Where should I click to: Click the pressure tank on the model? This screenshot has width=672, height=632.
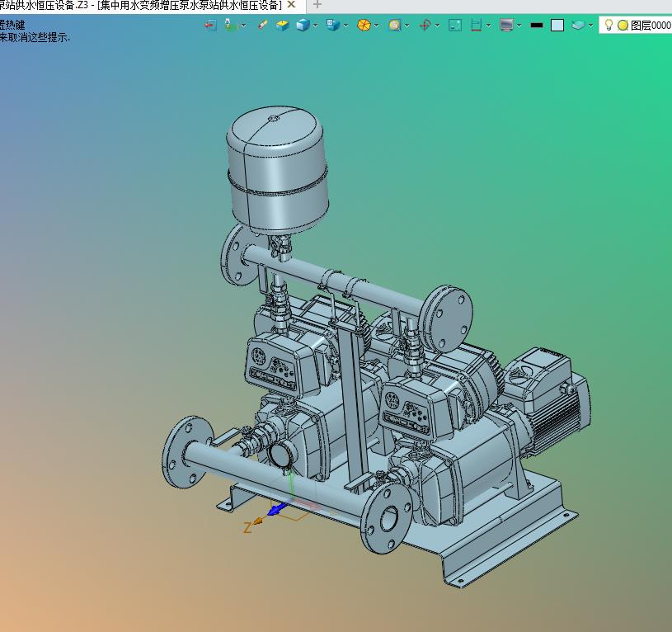277,170
